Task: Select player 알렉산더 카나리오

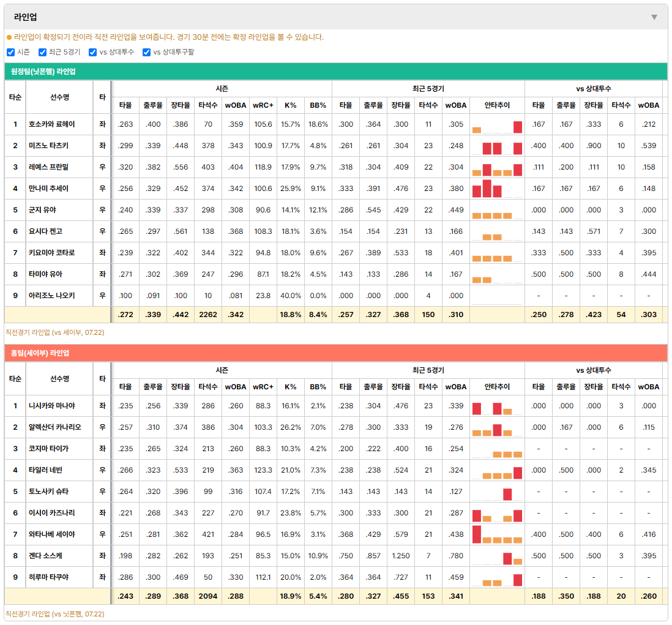Action: (54, 427)
